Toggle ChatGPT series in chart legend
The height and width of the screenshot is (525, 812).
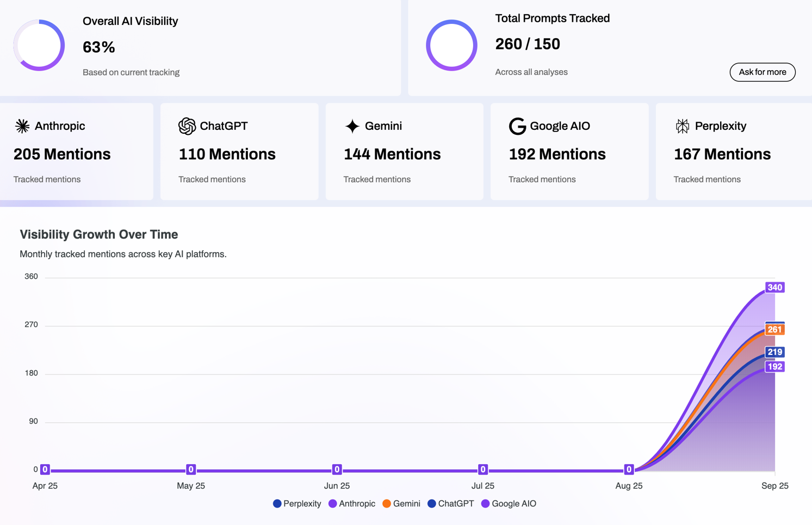point(451,504)
